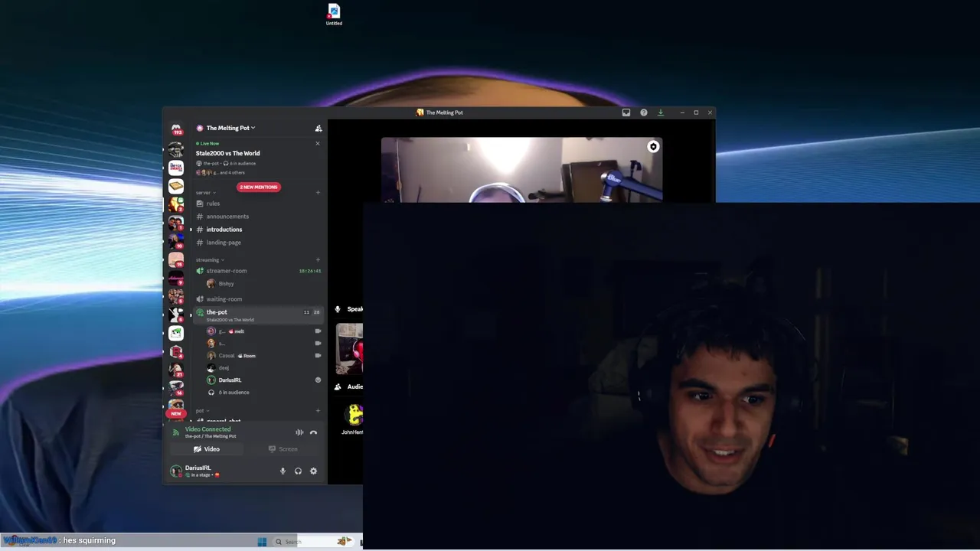Click the speaker webcam video tile
The height and width of the screenshot is (551, 980).
tap(521, 170)
